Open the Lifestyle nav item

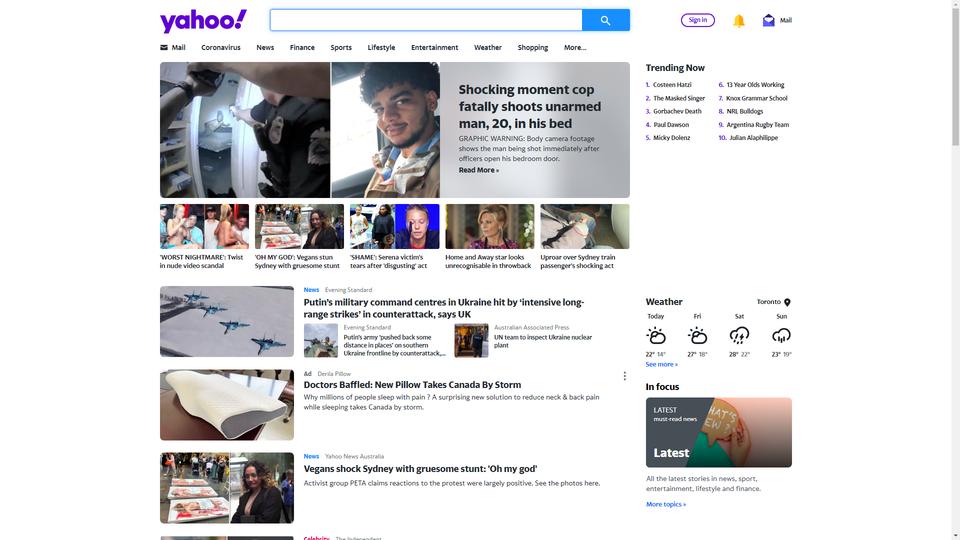[x=381, y=47]
